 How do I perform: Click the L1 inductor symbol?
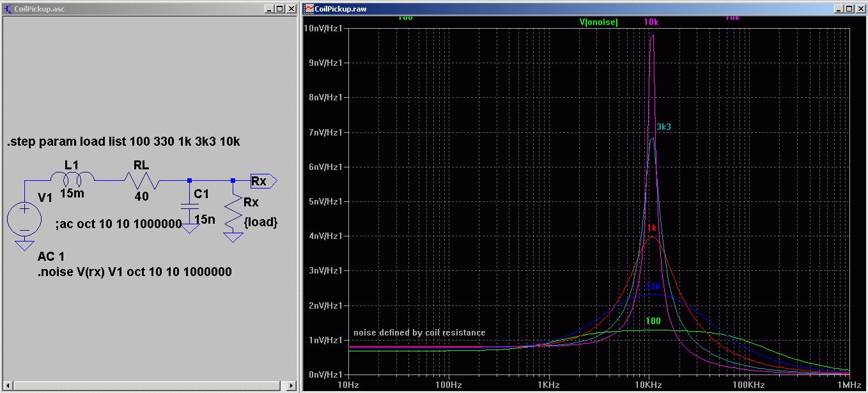click(x=73, y=178)
